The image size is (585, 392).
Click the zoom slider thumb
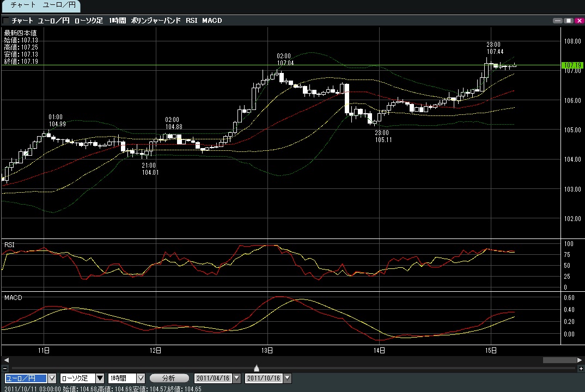click(x=257, y=369)
